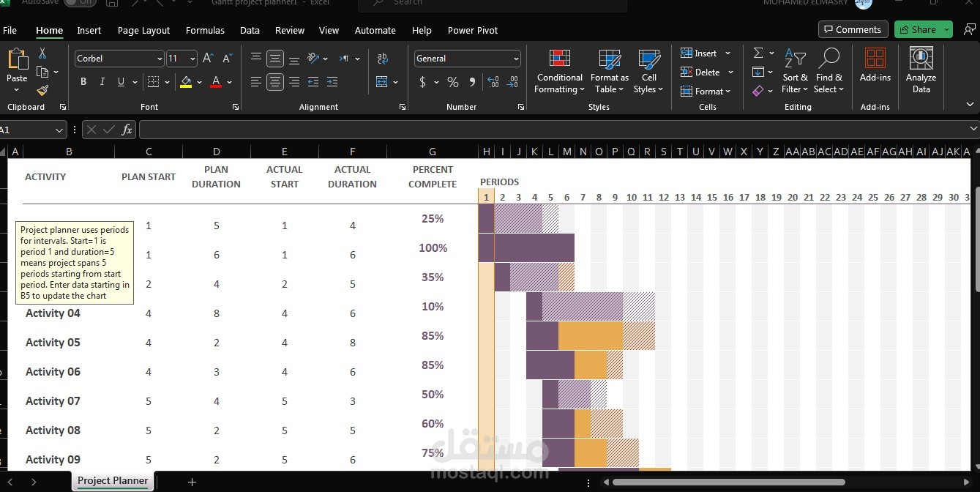Switch to the Insert tab
Viewport: 980px width, 492px height.
(x=89, y=30)
